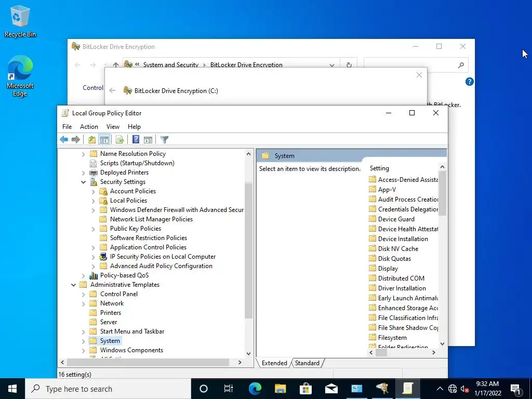Open the Help menu
This screenshot has height=399, width=532.
point(134,127)
